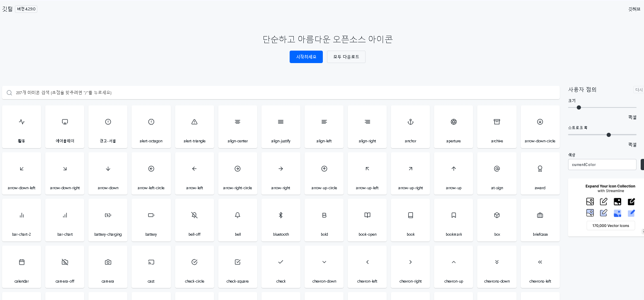This screenshot has width=644, height=300.
Task: Choose the book-open icon
Action: point(367,220)
